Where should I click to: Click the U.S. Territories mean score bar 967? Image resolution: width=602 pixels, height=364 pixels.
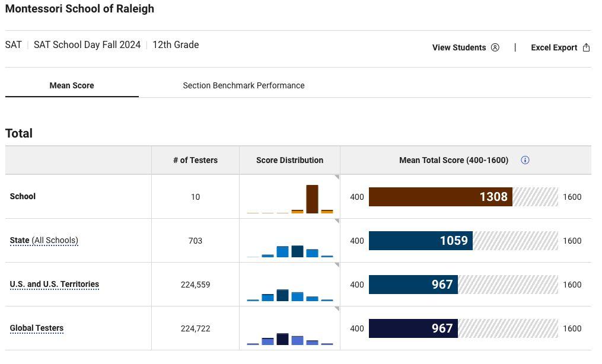(x=413, y=285)
